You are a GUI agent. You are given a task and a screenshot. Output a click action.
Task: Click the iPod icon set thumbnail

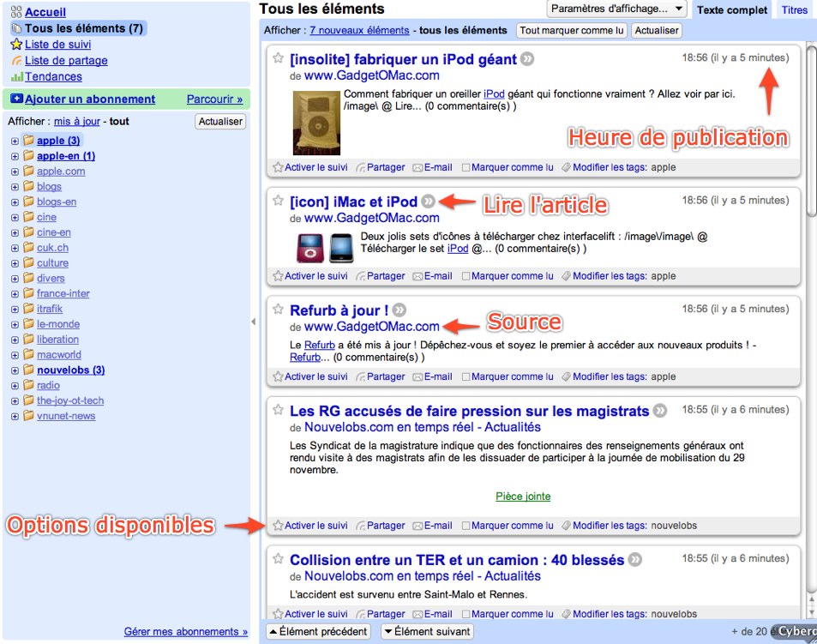pos(325,248)
